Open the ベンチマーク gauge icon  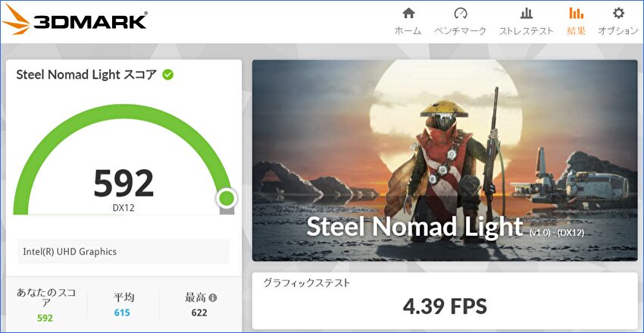tap(461, 14)
